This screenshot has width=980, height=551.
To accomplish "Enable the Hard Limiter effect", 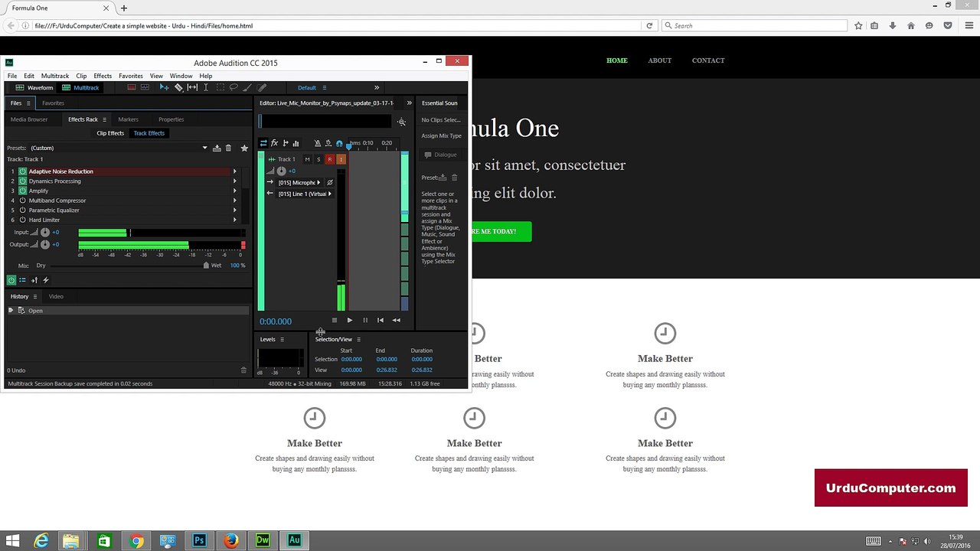I will [22, 220].
